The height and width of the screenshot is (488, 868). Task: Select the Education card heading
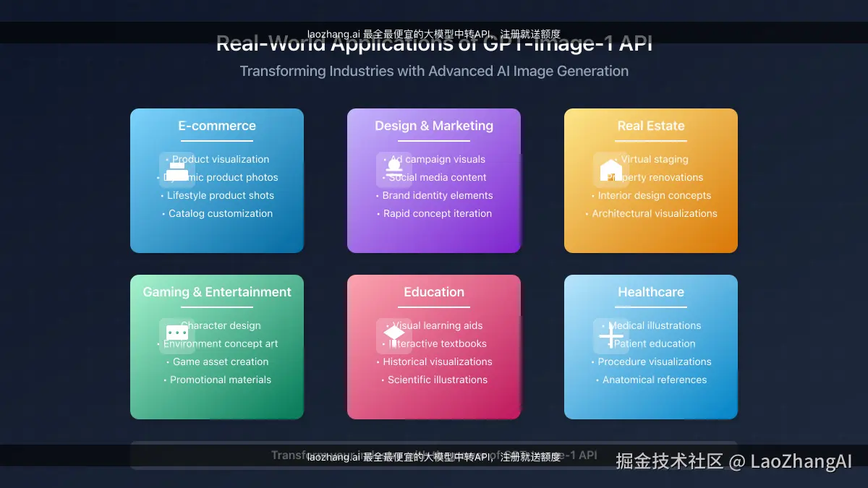(x=434, y=292)
